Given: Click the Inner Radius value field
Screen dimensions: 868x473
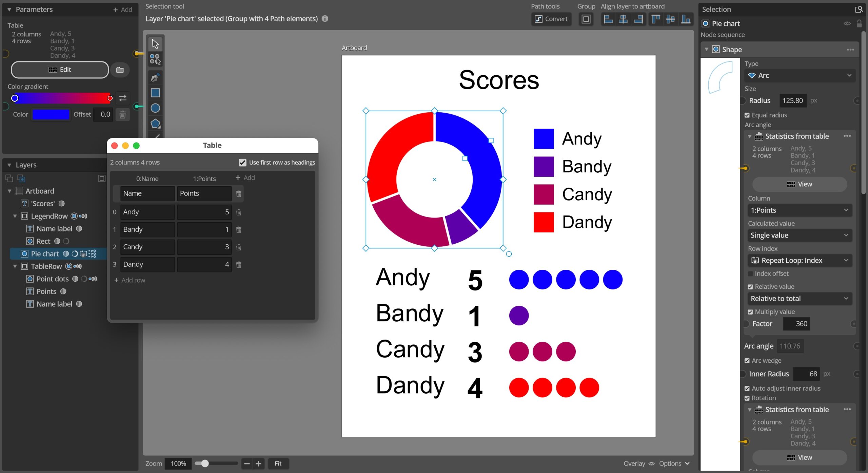Looking at the screenshot, I should (x=806, y=374).
